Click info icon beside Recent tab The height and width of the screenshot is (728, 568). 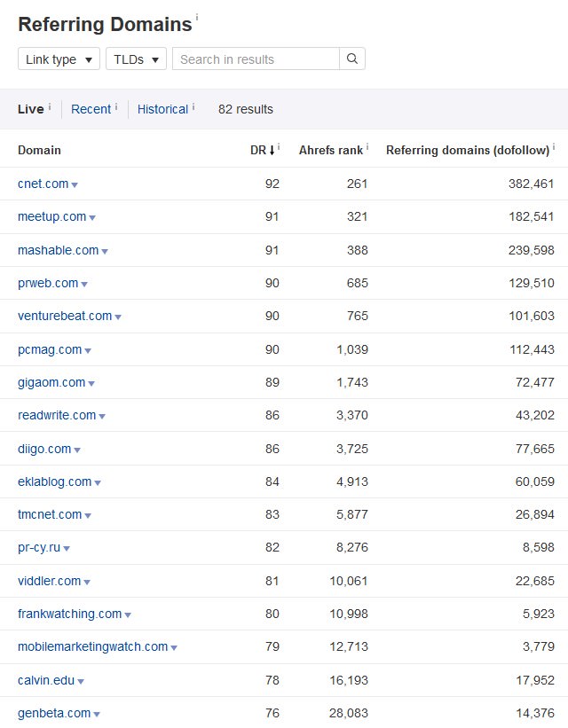116,107
